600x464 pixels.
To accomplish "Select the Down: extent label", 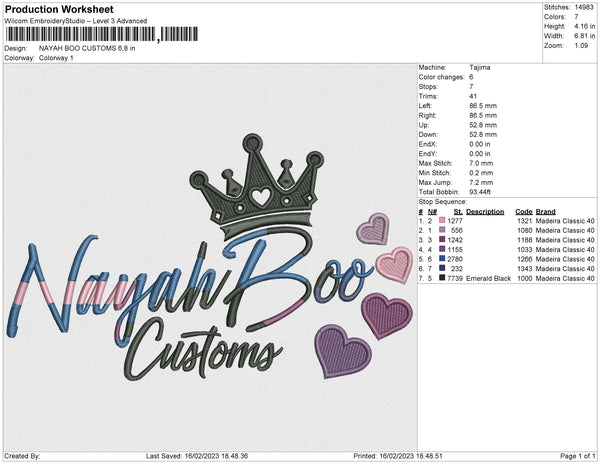I will 428,135.
